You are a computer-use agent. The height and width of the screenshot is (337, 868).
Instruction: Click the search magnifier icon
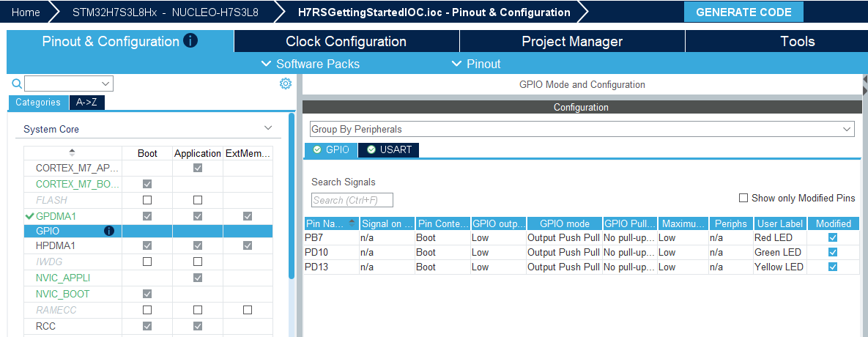tap(17, 84)
